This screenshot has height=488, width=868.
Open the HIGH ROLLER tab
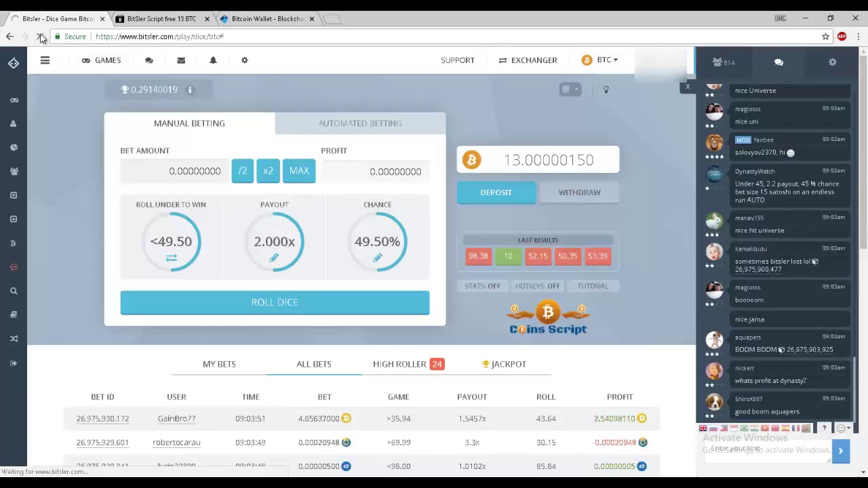[x=408, y=364]
